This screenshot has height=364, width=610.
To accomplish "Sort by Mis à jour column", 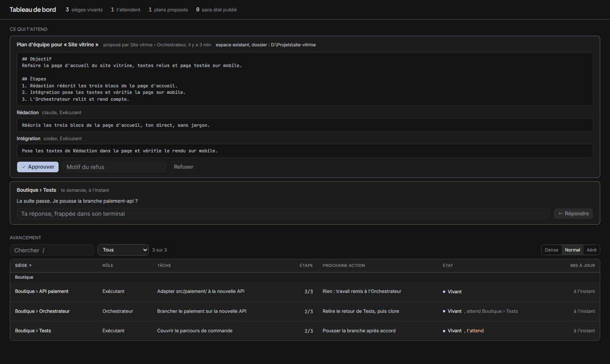I will [x=582, y=265].
